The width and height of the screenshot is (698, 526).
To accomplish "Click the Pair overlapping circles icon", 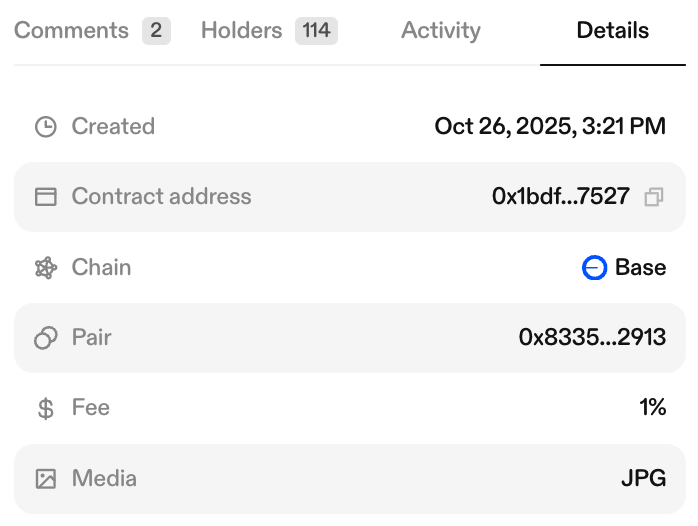I will tap(46, 338).
